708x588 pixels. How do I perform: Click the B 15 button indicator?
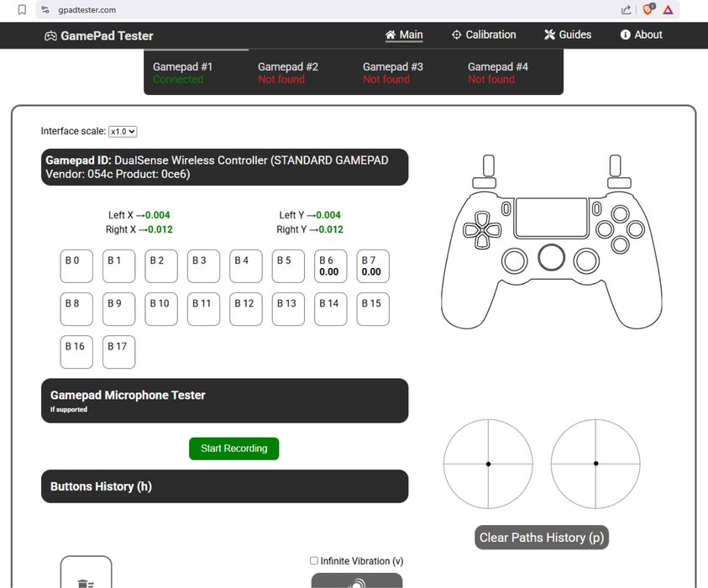click(373, 309)
